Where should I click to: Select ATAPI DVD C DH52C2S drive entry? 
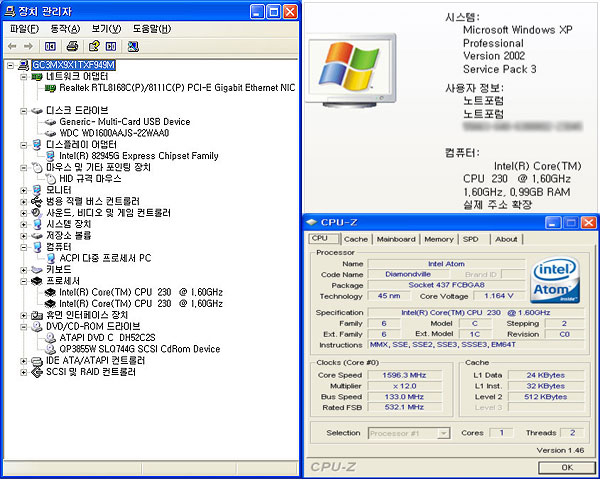tap(108, 338)
